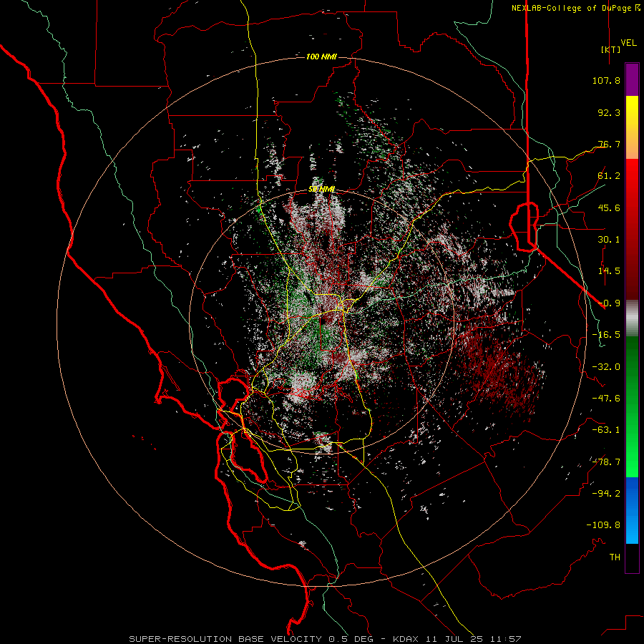The width and height of the screenshot is (644, 644).
Task: Click the 107.8 velocity scale value
Action: (606, 80)
